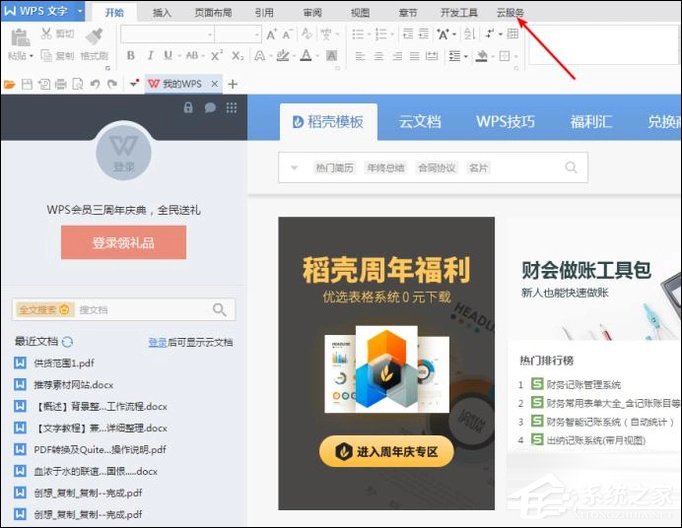Screen dimensions: 682x528
Task: Open 推荐素材网站.docx from recent documents
Action: click(x=74, y=384)
